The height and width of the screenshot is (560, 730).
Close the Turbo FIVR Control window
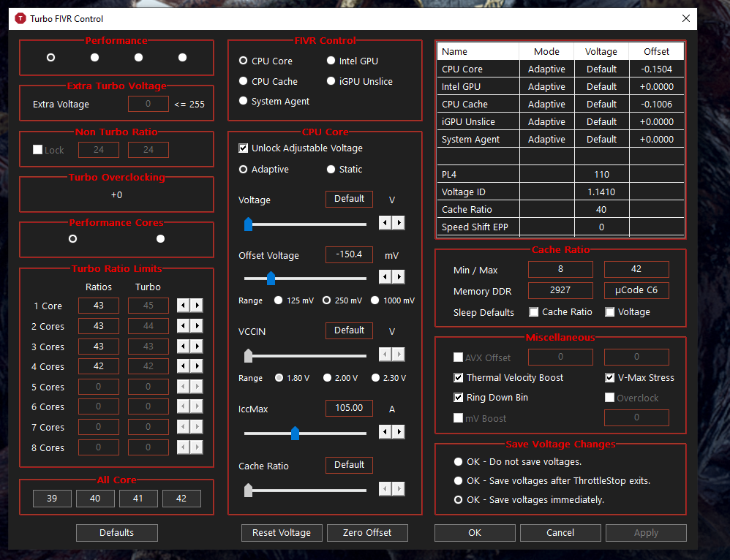(686, 18)
